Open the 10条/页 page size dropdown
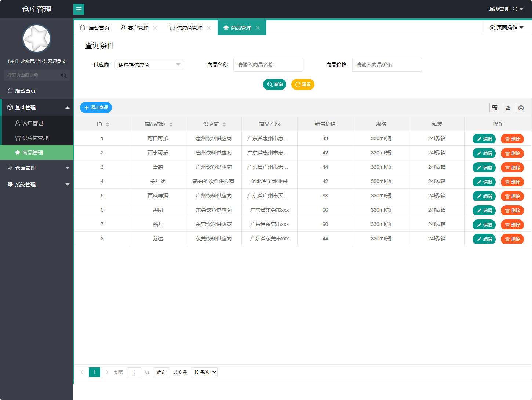 point(204,372)
